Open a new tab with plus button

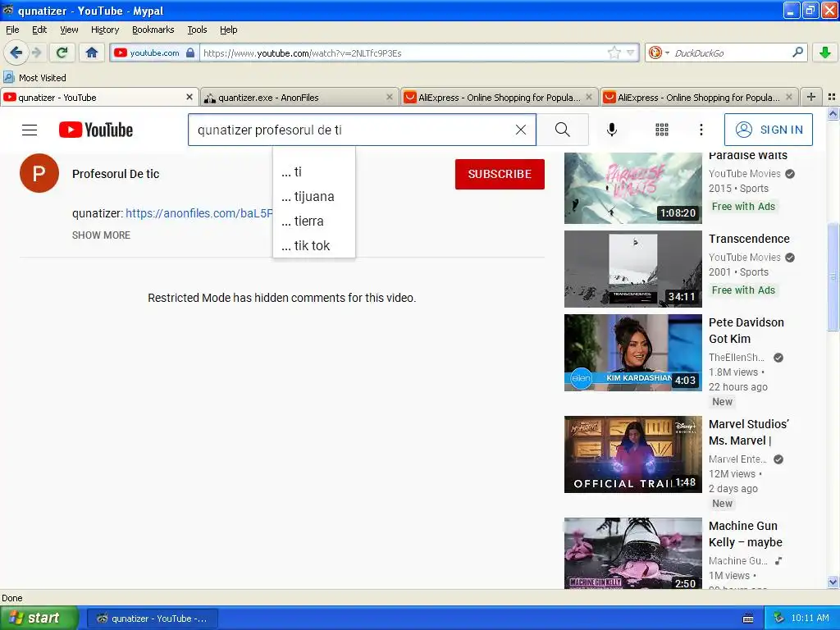(x=811, y=97)
